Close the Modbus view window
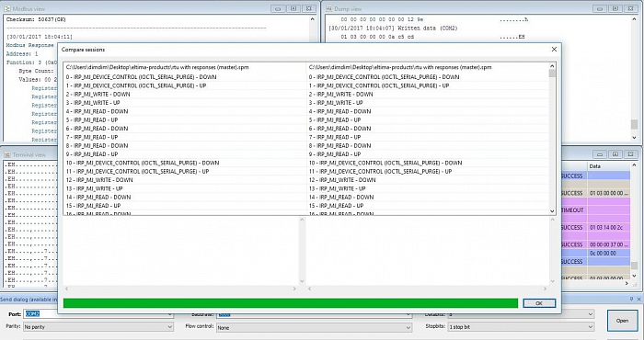 tap(309, 8)
